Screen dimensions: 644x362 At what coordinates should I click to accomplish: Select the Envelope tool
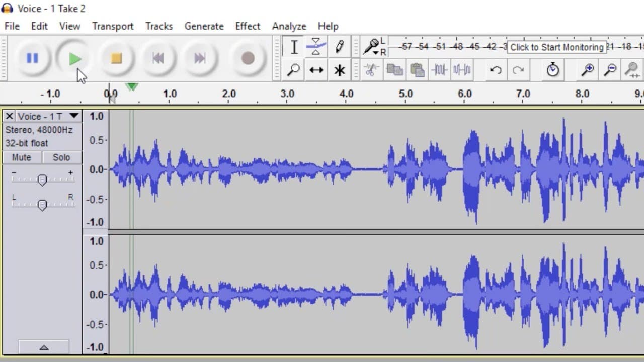[x=316, y=47]
